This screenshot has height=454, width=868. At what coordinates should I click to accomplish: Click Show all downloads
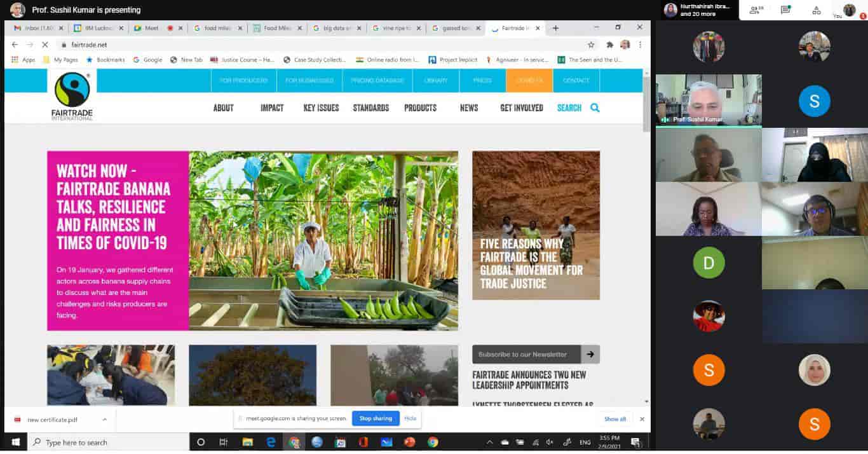click(x=615, y=419)
